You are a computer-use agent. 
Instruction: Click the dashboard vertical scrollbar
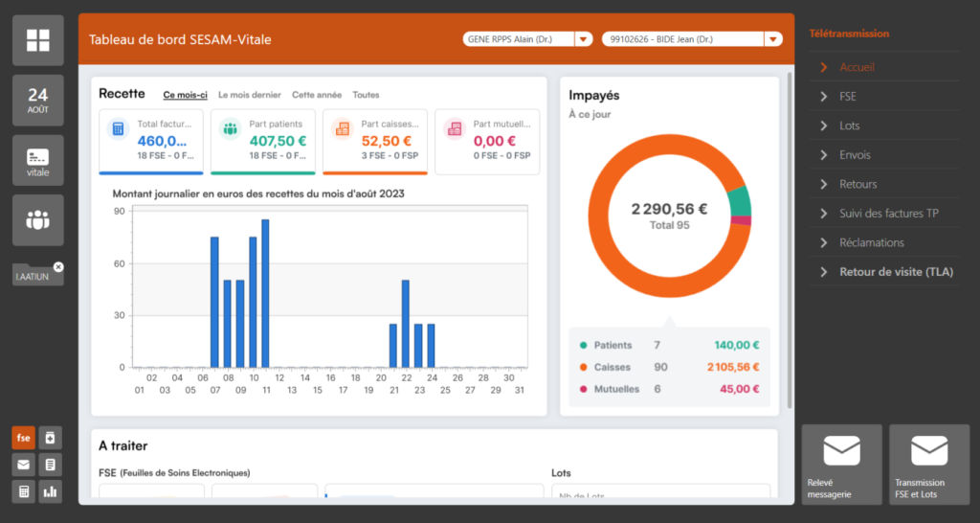[x=790, y=239]
